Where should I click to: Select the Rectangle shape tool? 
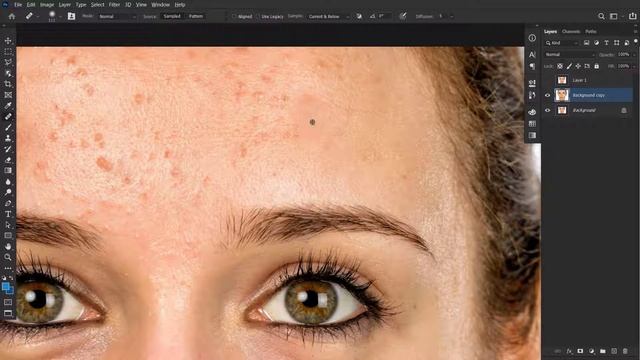pos(8,236)
